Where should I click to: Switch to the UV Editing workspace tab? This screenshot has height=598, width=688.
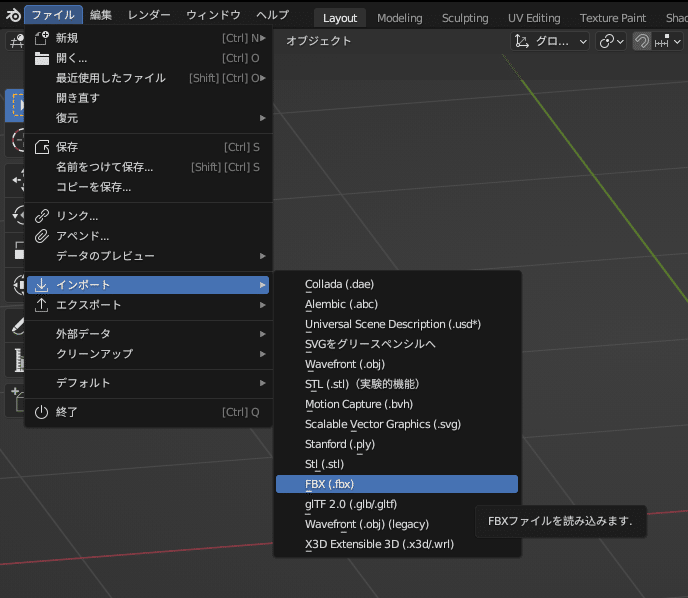coord(534,18)
